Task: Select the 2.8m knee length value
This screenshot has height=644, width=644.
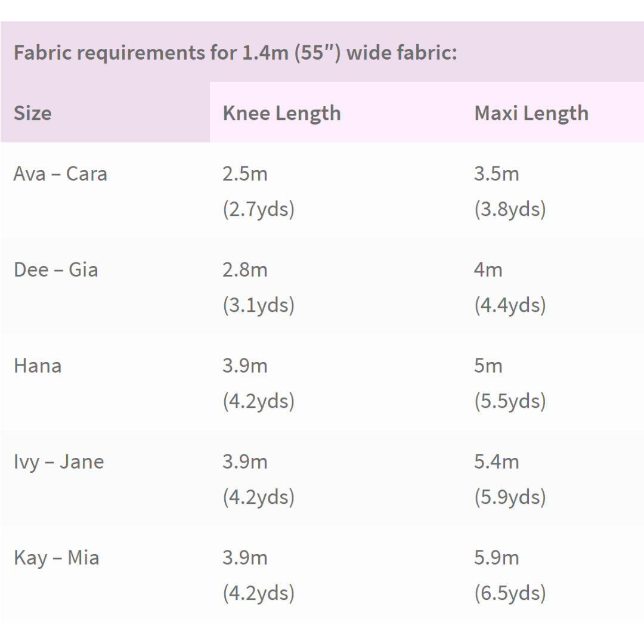Action: [x=245, y=270]
